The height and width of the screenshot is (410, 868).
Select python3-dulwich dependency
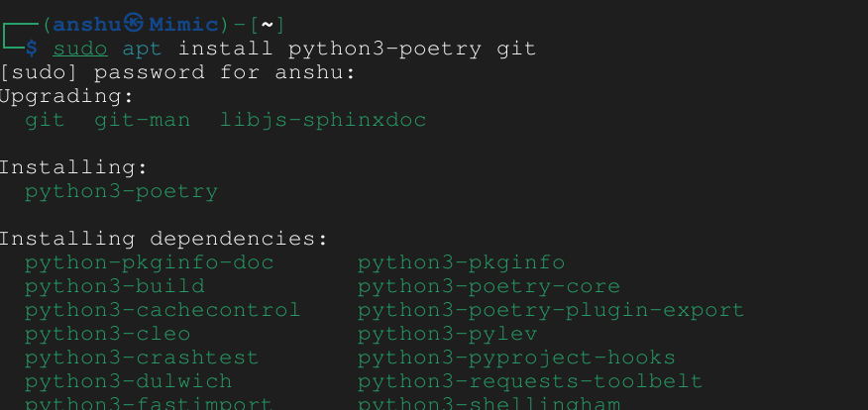[129, 382]
